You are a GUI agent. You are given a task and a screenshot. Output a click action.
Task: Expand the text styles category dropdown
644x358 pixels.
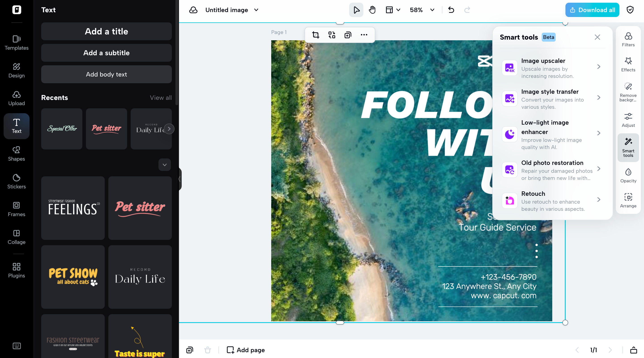[x=164, y=165]
